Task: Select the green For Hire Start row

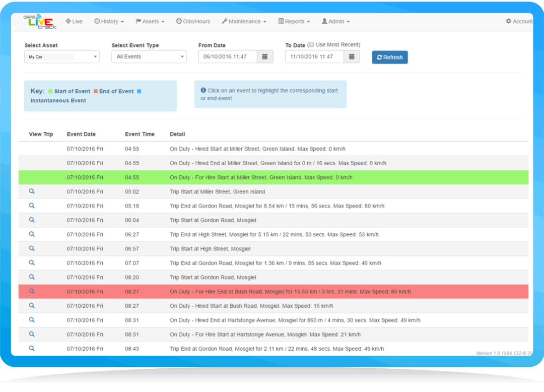Action: [260, 177]
